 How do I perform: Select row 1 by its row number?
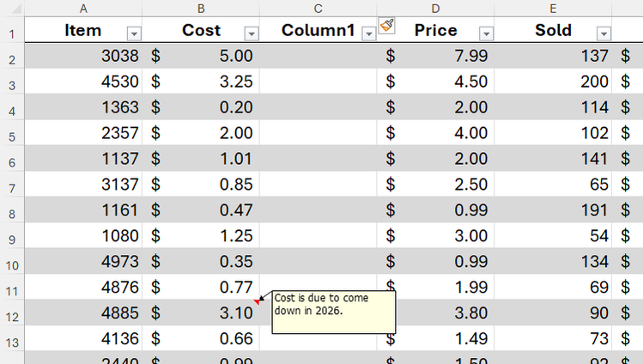click(12, 35)
